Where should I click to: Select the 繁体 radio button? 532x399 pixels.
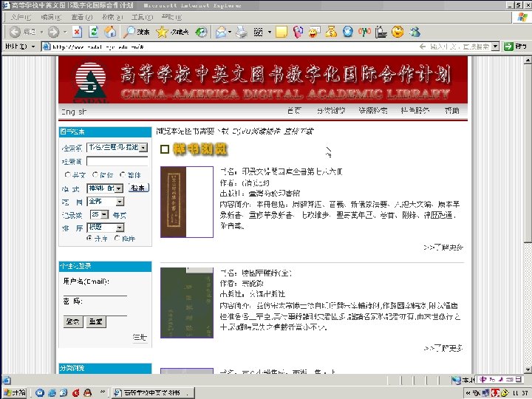pyautogui.click(x=123, y=174)
